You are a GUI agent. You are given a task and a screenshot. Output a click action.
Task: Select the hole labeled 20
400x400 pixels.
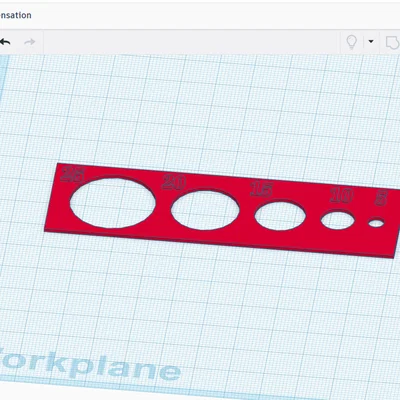pos(205,210)
